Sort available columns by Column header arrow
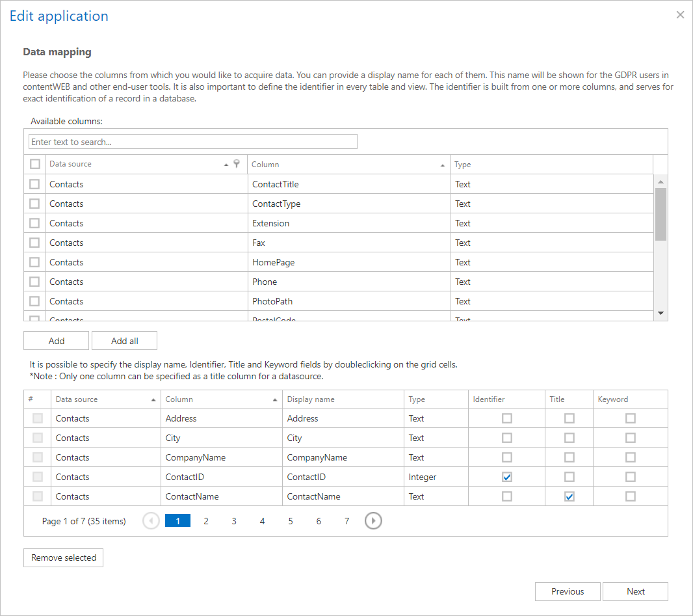 tap(443, 165)
